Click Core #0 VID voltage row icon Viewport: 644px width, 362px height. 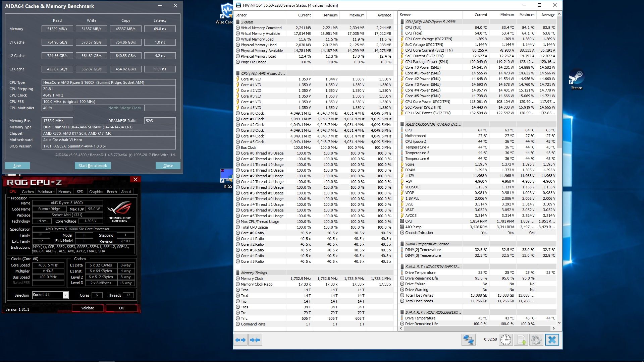238,79
